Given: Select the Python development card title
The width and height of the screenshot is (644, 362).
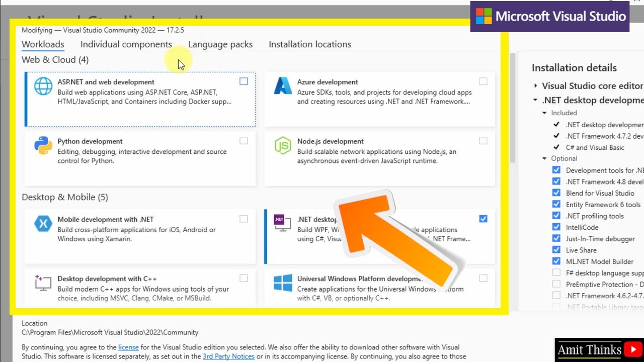Looking at the screenshot, I should pos(90,141).
